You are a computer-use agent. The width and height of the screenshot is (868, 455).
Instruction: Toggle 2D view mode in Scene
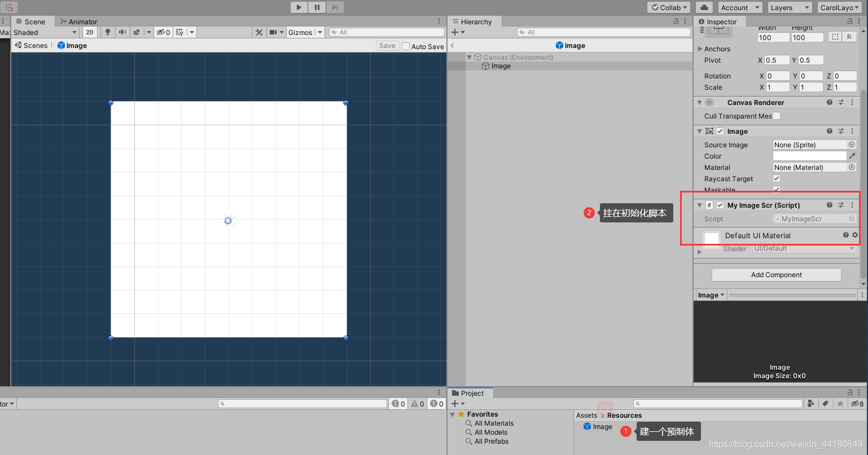90,32
